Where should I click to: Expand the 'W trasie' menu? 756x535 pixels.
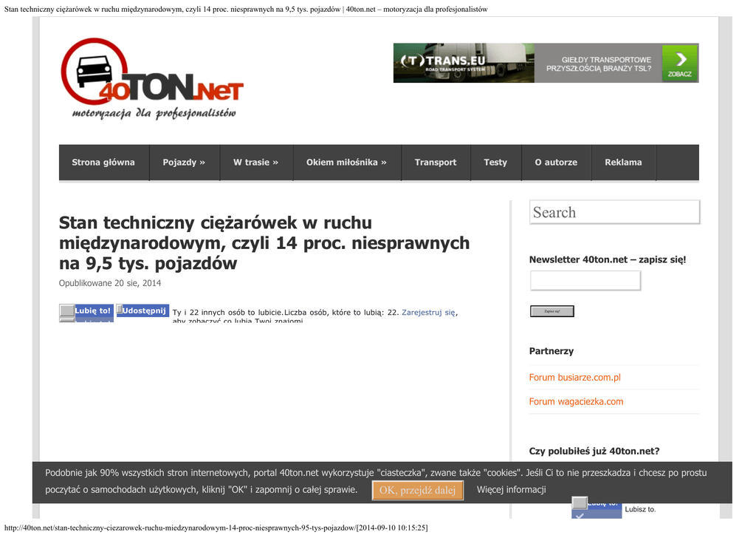point(255,163)
